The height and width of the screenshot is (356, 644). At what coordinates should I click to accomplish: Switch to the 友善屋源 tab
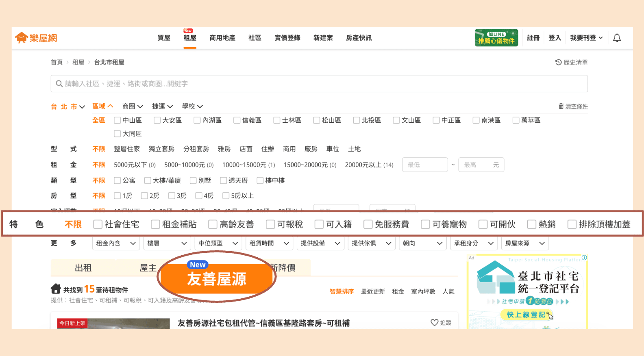coord(216,278)
